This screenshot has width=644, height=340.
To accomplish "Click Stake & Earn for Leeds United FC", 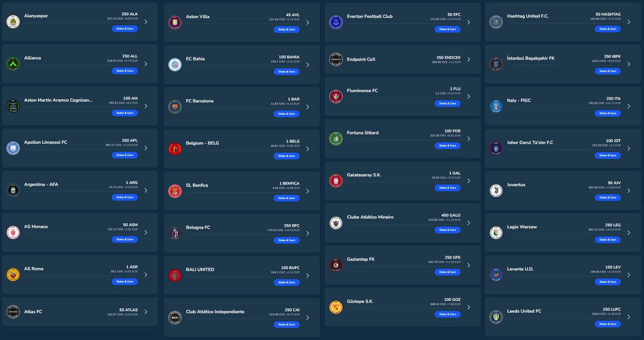I will click(608, 324).
